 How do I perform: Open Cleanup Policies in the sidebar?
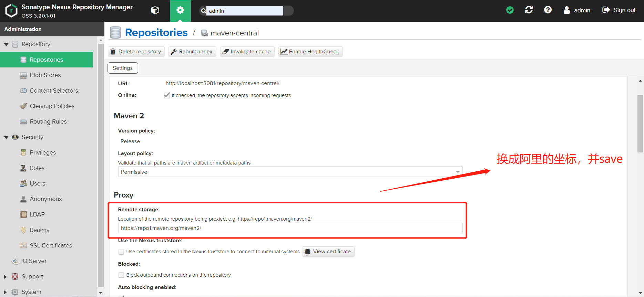52,106
